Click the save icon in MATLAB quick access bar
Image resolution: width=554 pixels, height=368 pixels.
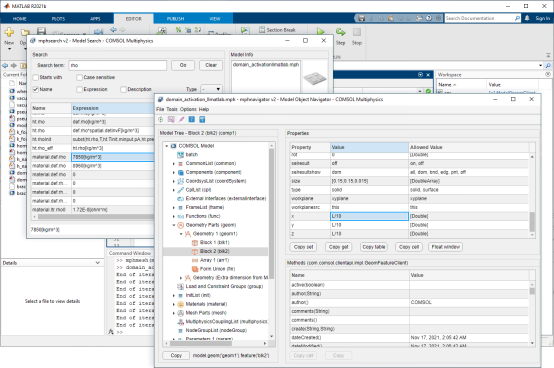[x=361, y=18]
